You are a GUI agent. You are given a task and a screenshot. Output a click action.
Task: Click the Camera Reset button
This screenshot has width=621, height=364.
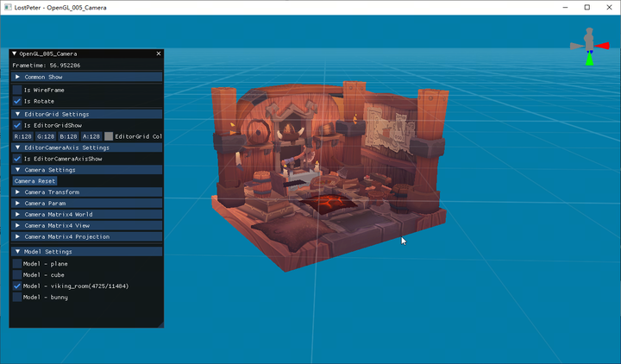[34, 181]
